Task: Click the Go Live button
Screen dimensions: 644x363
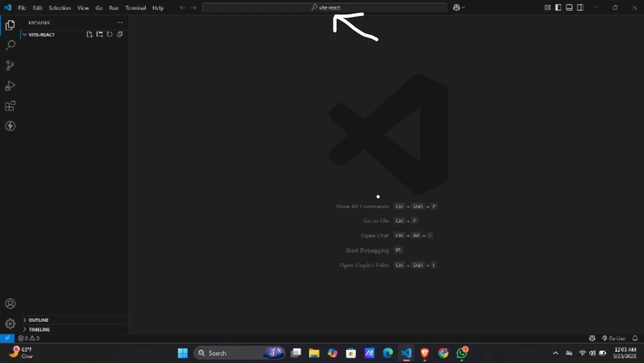Action: click(x=614, y=338)
